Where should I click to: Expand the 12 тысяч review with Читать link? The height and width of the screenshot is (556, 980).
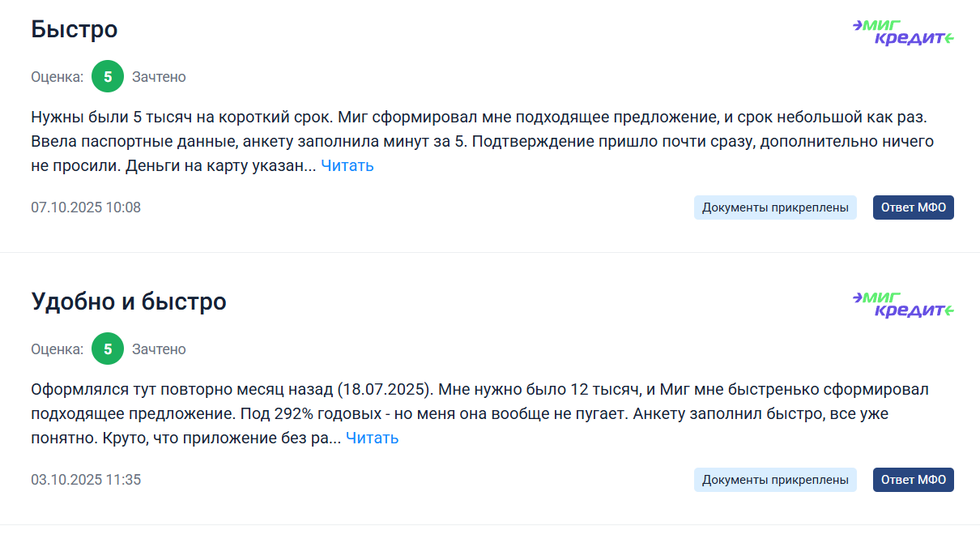click(372, 438)
